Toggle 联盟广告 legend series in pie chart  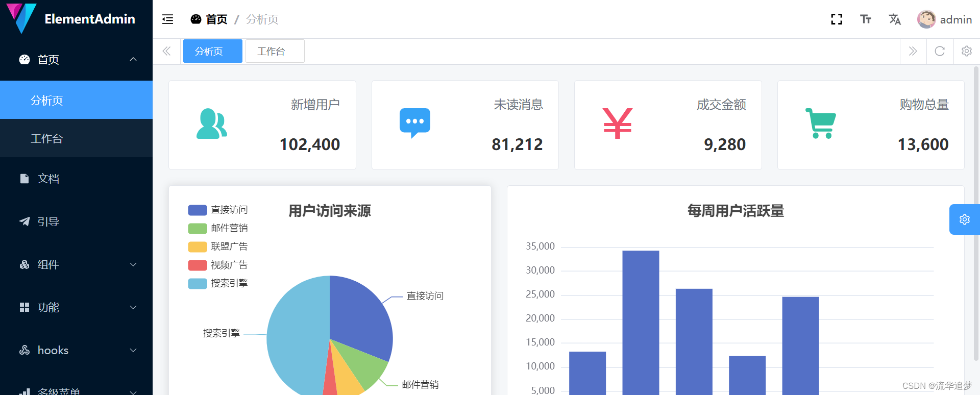[218, 246]
